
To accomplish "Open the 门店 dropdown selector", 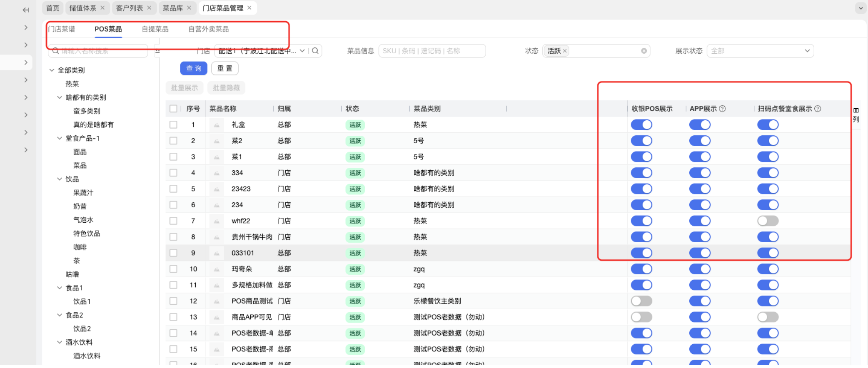I will (x=261, y=51).
